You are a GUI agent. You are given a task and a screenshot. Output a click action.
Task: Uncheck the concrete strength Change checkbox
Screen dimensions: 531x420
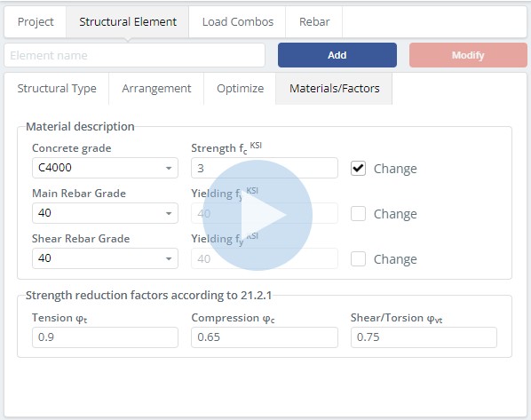tap(358, 169)
